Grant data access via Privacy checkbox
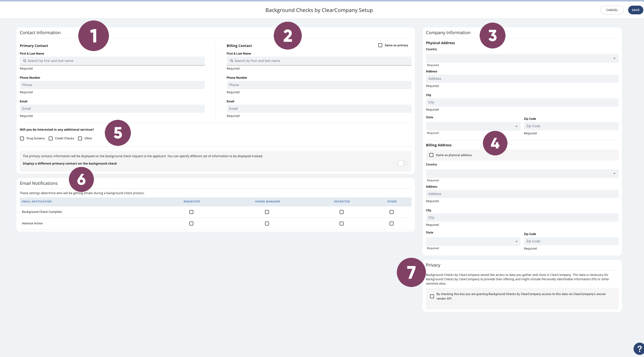Screen dimensions: 644x357 432,296
